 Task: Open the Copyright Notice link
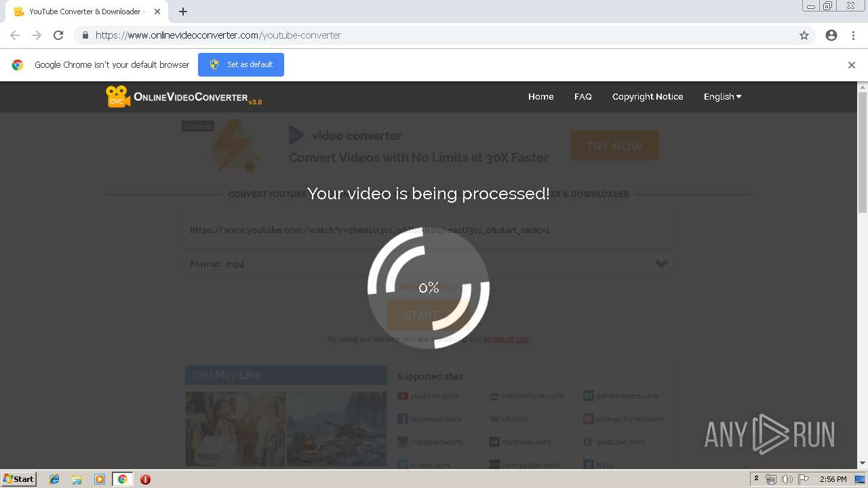coord(648,97)
